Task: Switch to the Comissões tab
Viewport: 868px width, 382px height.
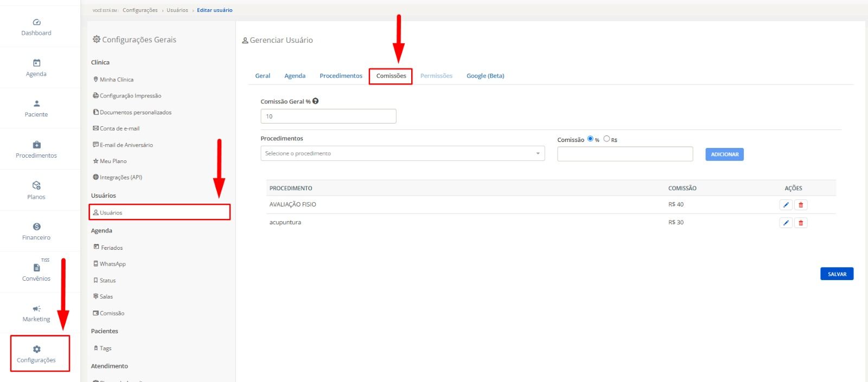Action: 391,76
